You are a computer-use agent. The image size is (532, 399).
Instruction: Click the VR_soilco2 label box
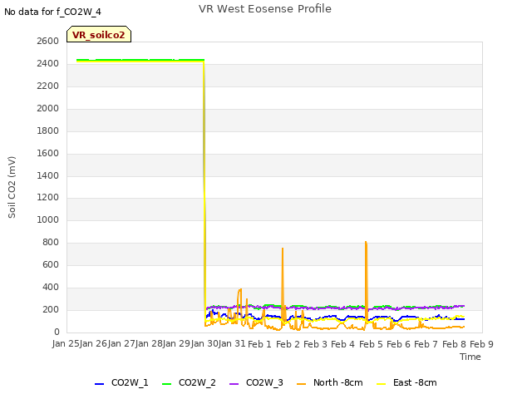point(99,34)
